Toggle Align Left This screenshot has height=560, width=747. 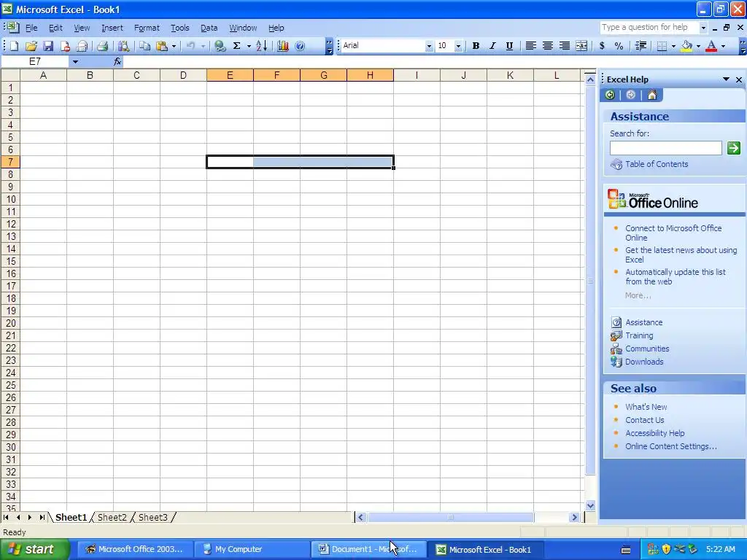[531, 46]
